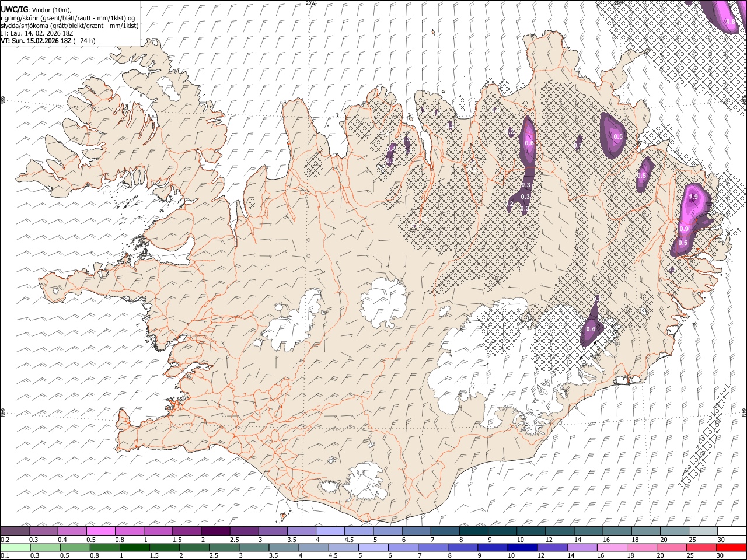Click the 0.6 precipitation value on the map
The width and height of the screenshot is (747, 560).
(529, 143)
